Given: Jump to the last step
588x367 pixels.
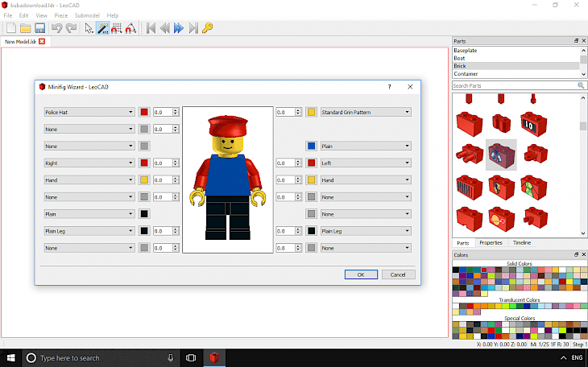Looking at the screenshot, I should click(x=193, y=28).
